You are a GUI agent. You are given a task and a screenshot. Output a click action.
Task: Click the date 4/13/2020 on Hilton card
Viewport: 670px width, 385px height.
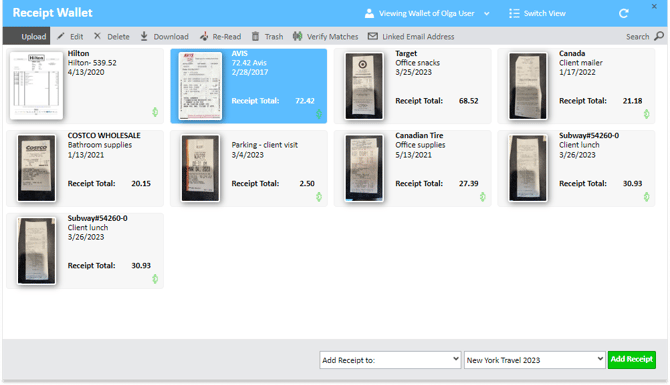click(x=86, y=72)
